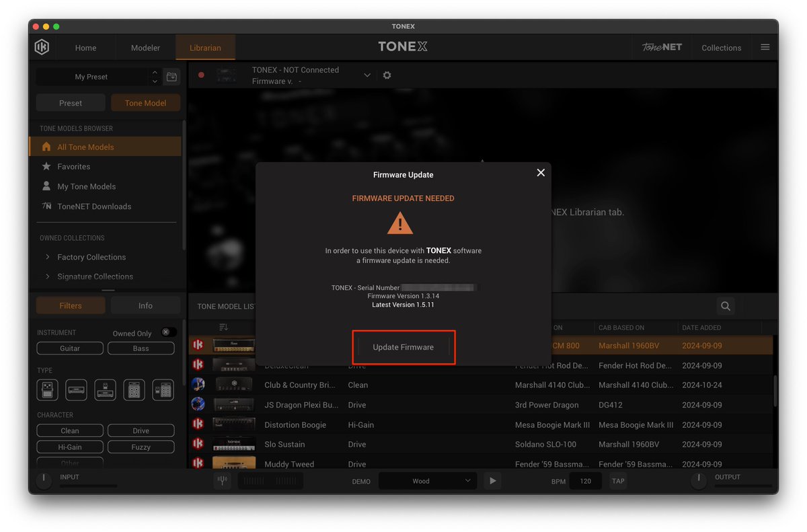Filter by amp head type icon
Screen dimensions: 807x532
click(76, 389)
